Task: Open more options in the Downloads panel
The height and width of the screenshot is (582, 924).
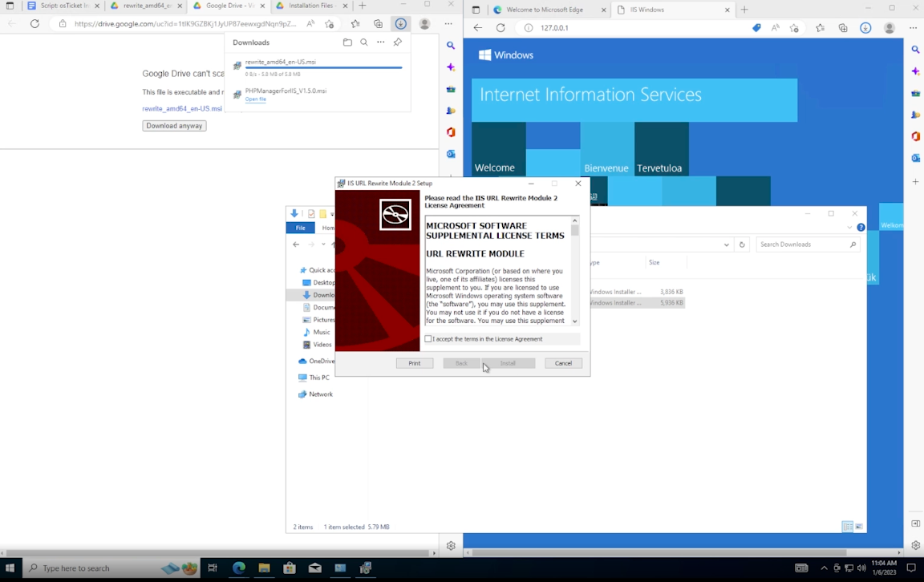Action: click(381, 42)
